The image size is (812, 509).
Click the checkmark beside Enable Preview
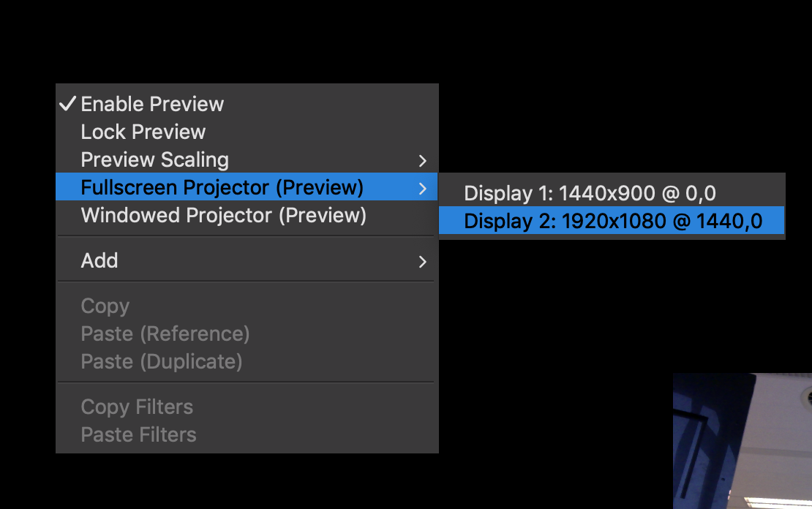(x=68, y=104)
